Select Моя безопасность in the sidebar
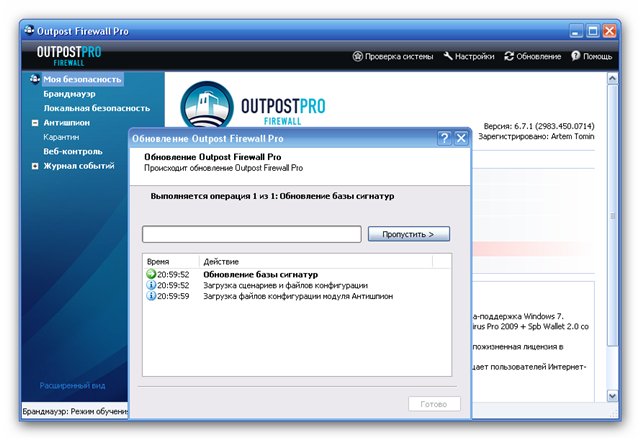Image resolution: width=640 pixels, height=440 pixels. pyautogui.click(x=82, y=79)
